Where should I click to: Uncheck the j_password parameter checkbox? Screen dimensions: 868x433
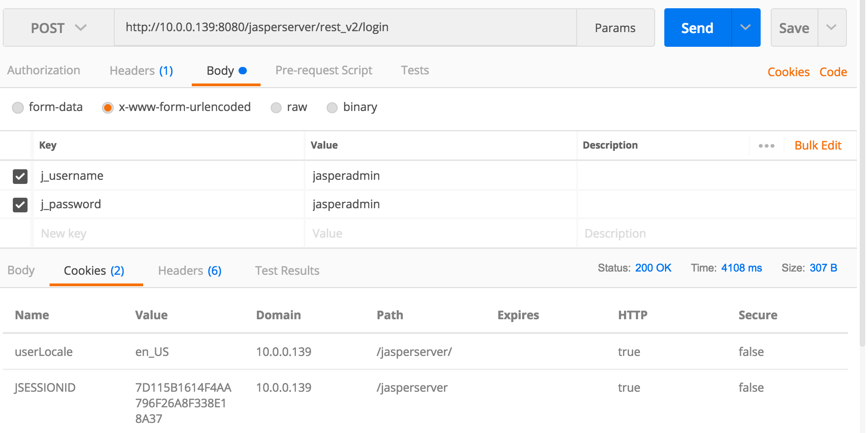tap(19, 205)
